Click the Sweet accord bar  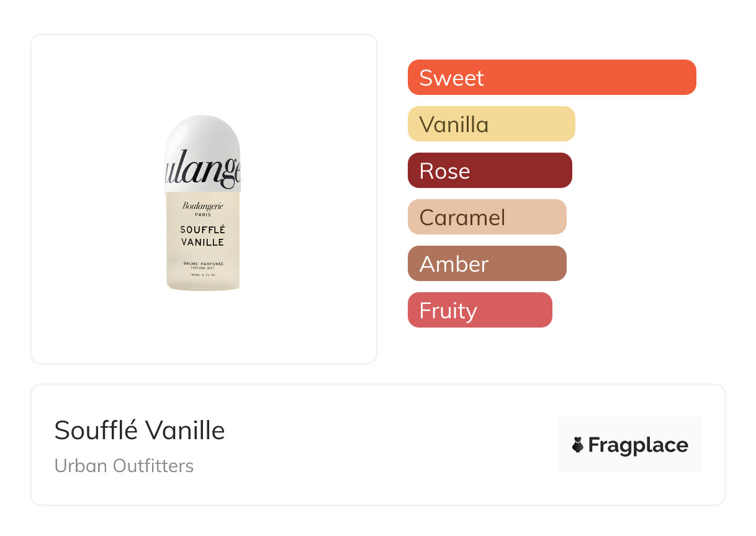(x=551, y=78)
